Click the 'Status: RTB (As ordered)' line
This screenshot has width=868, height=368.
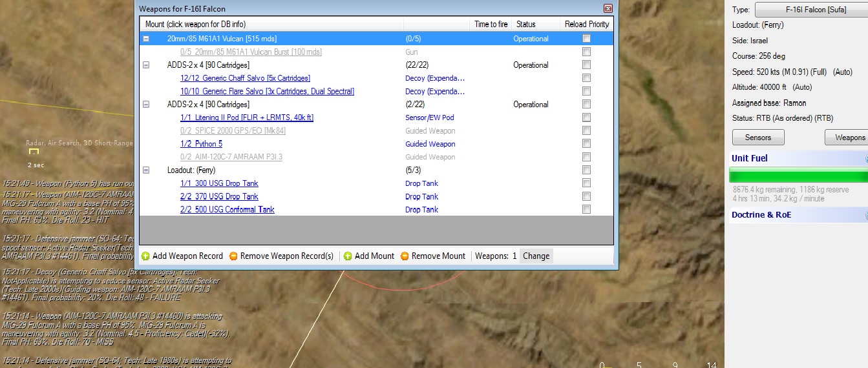tap(783, 119)
